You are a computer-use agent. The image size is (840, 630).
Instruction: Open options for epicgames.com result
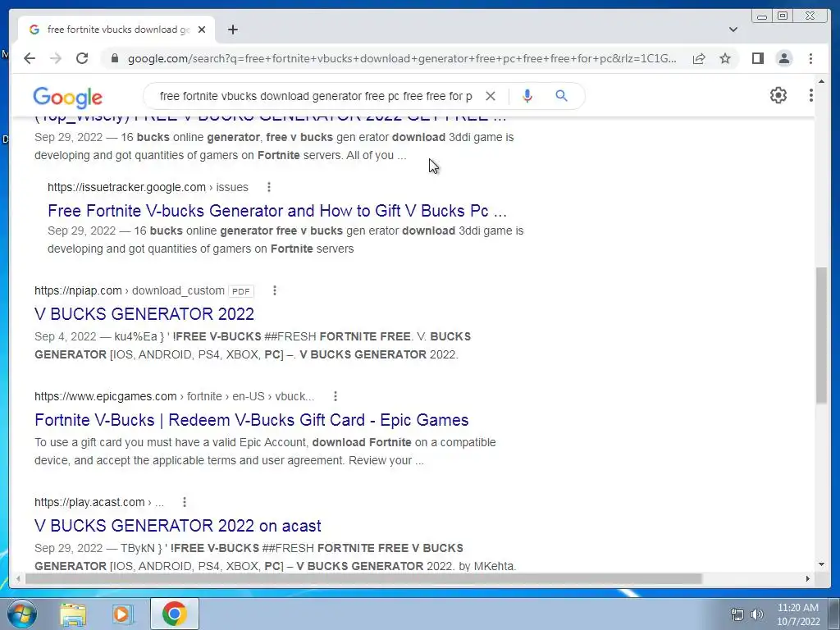click(336, 396)
